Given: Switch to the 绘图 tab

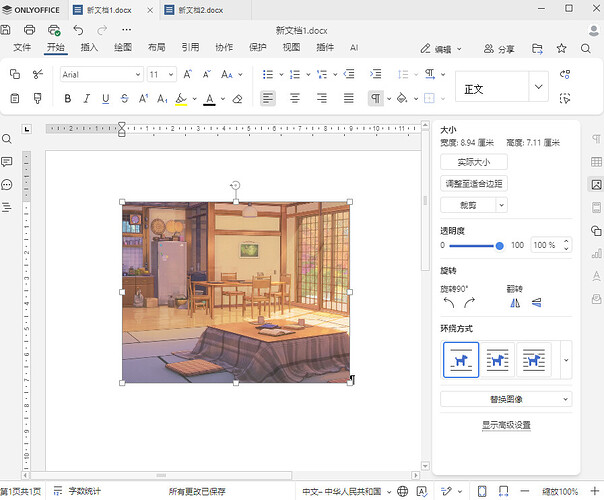Looking at the screenshot, I should coord(123,47).
